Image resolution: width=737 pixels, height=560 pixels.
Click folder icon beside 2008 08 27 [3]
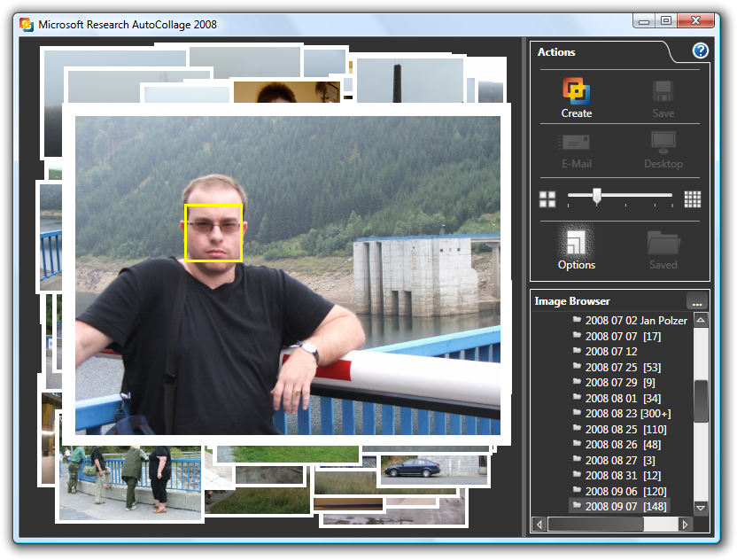coord(577,459)
